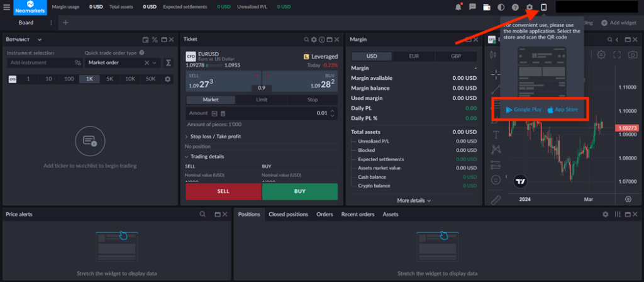Toggle the dark/light theme contrast icon
This screenshot has width=644, height=282.
[x=501, y=7]
